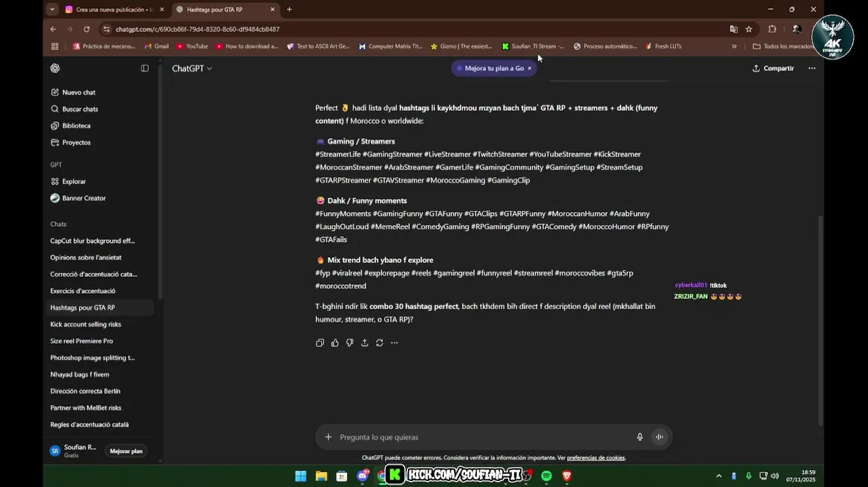
Task: Close the Hashtags pour GTA RP tab
Action: tap(273, 9)
